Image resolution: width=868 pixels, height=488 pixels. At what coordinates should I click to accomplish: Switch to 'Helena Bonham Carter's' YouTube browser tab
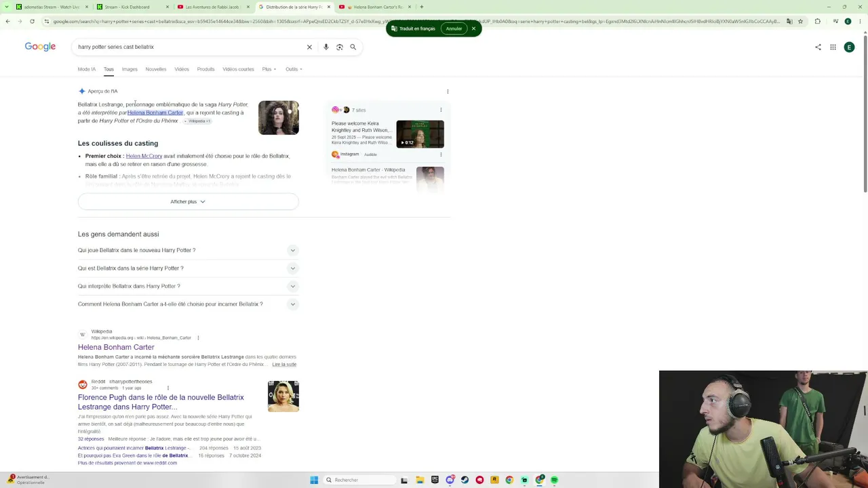(375, 7)
